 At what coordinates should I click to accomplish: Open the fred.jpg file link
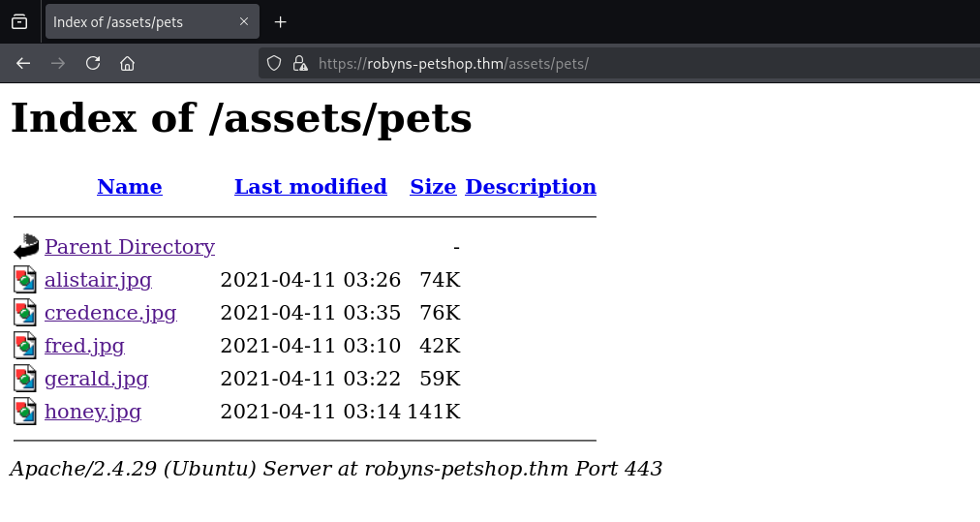pos(84,346)
